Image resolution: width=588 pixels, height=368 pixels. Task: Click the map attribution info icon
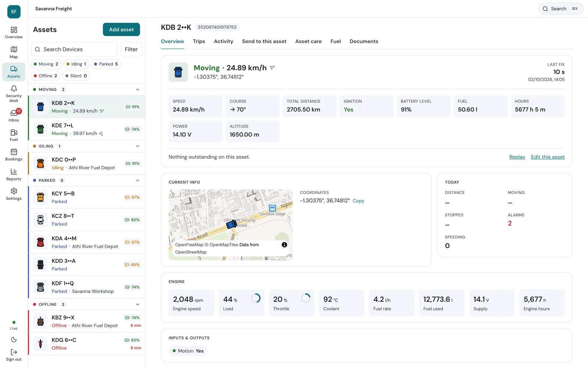[x=284, y=245]
